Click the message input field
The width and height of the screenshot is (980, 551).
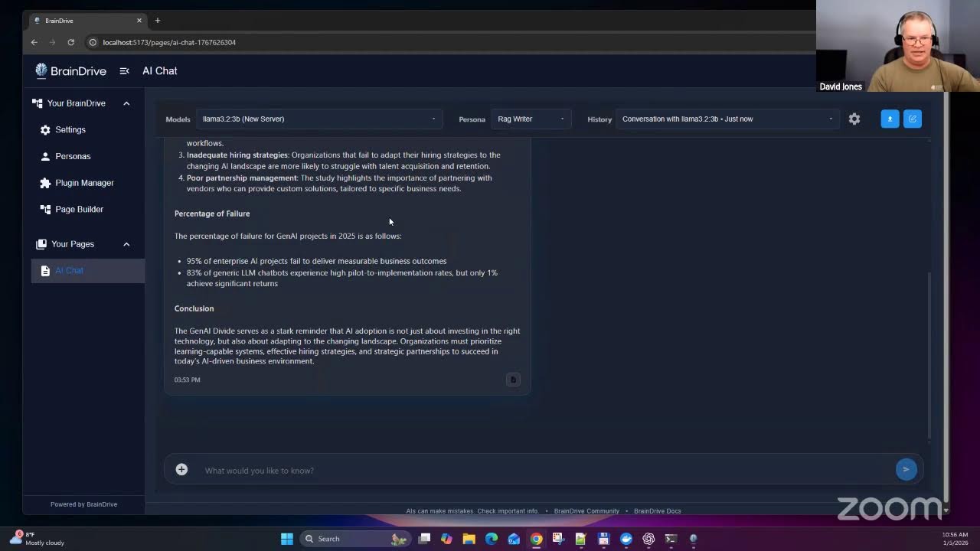(536, 470)
